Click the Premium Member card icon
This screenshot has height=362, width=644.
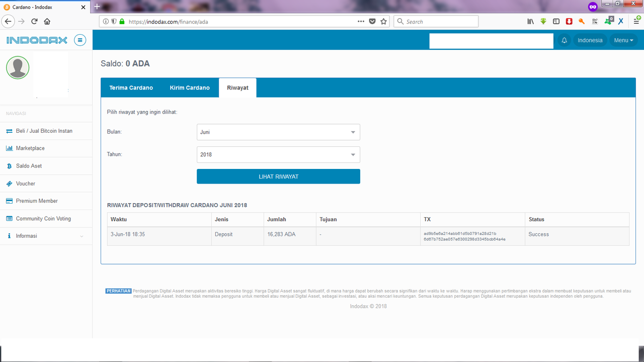click(9, 201)
